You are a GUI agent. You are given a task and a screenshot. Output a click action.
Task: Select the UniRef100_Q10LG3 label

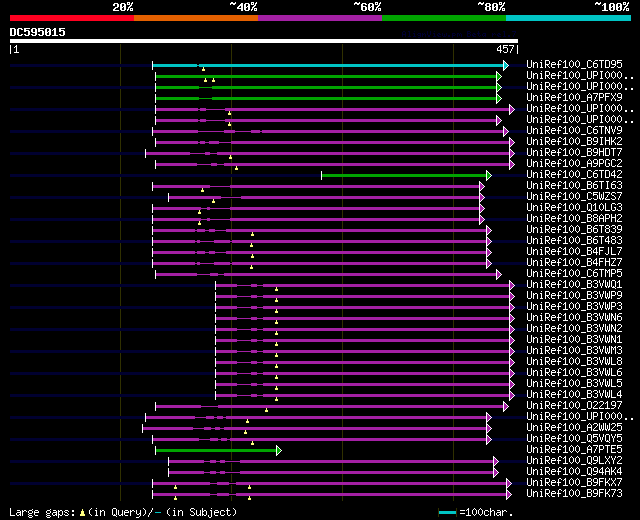coord(574,208)
